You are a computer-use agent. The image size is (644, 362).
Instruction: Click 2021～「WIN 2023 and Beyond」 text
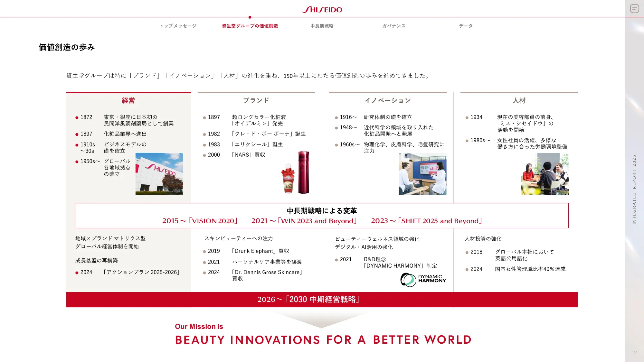pos(304,221)
